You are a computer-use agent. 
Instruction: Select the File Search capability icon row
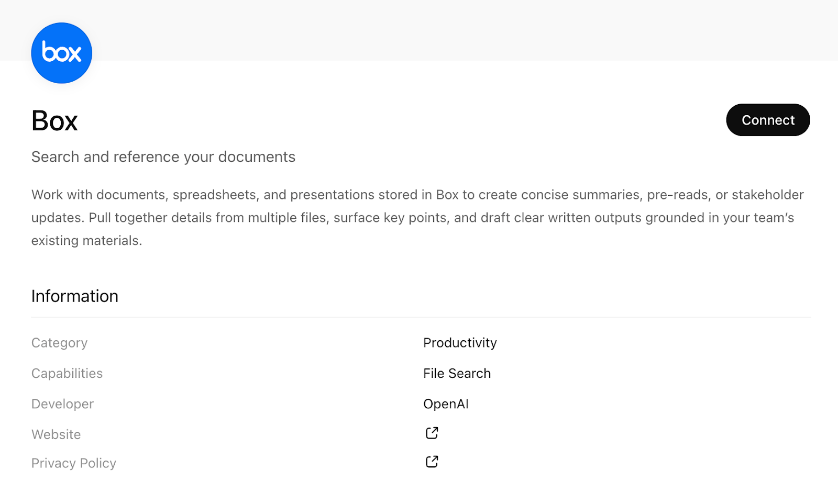457,373
